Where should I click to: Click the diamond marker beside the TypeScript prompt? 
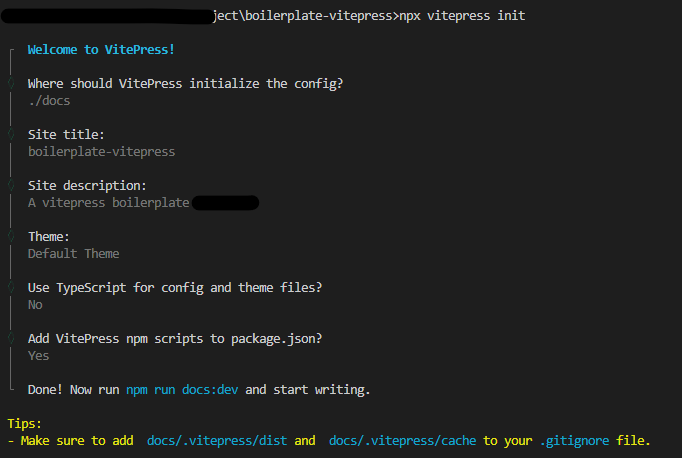point(11,287)
